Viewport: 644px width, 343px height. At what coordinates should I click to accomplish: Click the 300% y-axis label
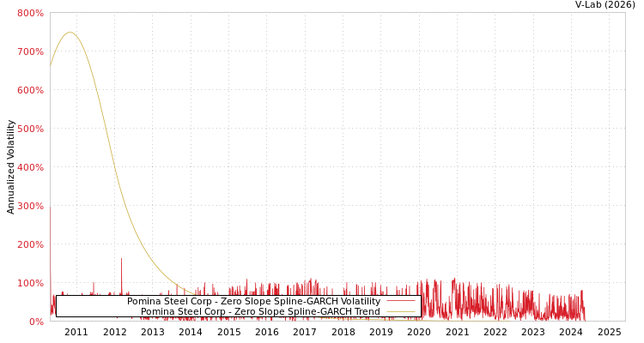[x=30, y=206]
